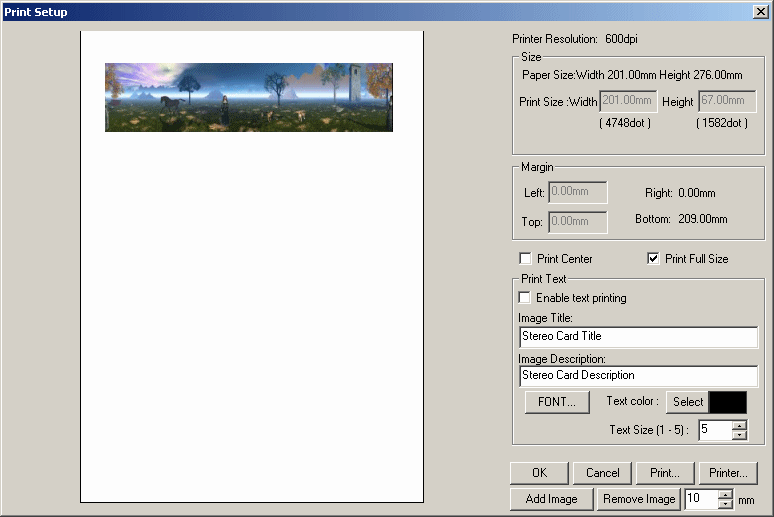Click the black text color swatch
This screenshot has height=517, width=774.
727,402
